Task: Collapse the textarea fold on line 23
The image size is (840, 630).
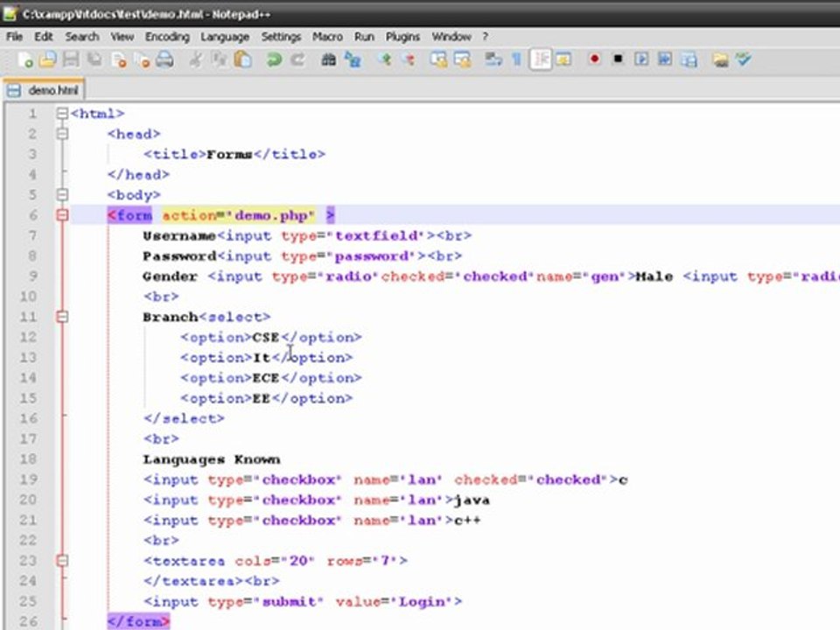Action: coord(62,560)
